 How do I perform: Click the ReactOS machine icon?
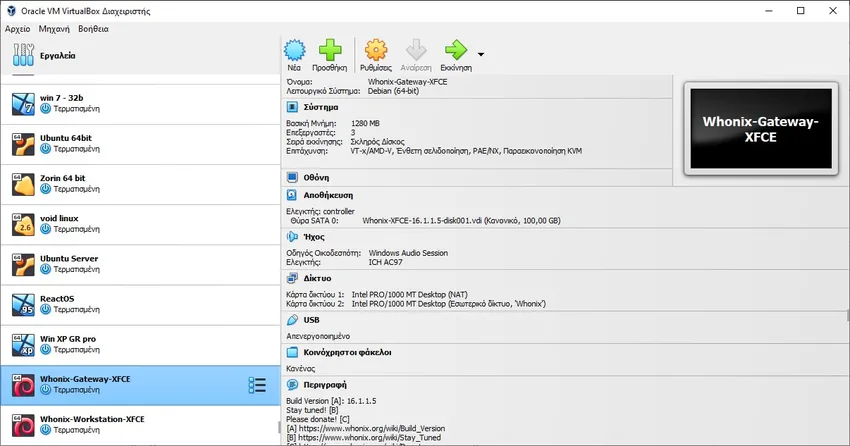pos(23,305)
